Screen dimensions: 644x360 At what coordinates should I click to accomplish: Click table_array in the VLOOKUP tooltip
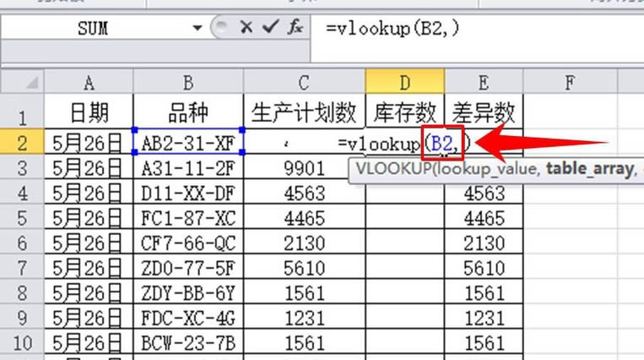589,169
